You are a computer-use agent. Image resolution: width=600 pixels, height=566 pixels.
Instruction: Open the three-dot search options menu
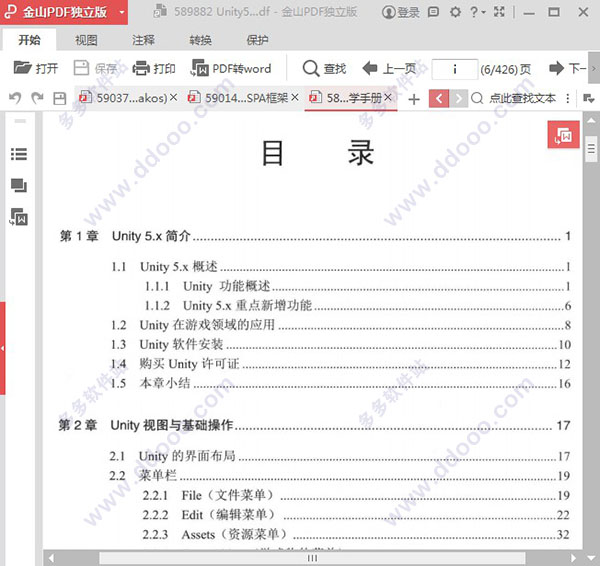567,98
